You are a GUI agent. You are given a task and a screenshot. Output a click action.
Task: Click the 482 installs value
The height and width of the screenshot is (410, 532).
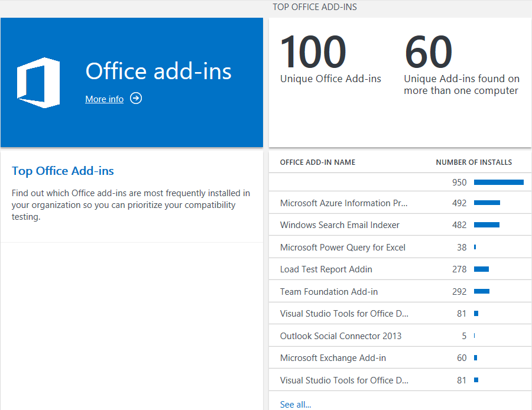(x=459, y=225)
